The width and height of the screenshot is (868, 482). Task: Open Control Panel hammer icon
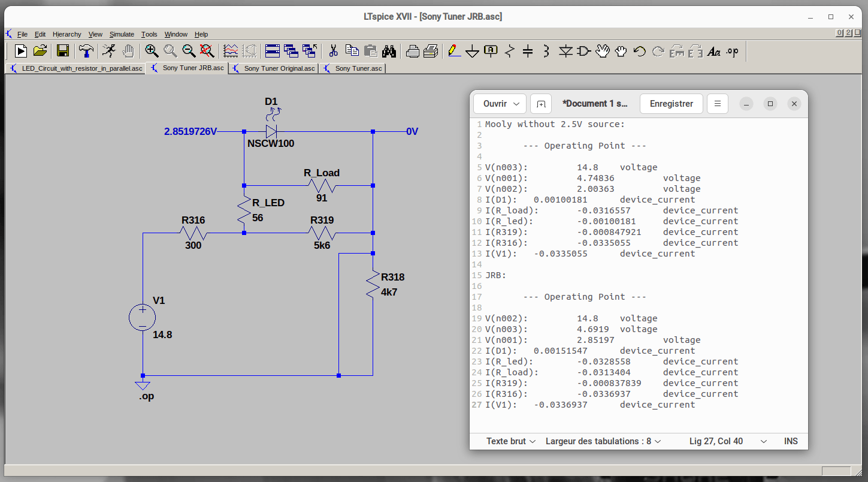coord(86,51)
